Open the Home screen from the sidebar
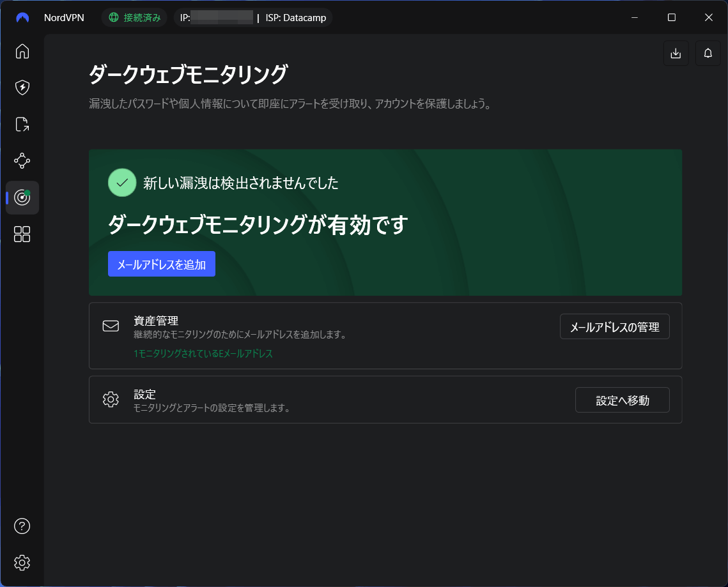 pyautogui.click(x=22, y=52)
